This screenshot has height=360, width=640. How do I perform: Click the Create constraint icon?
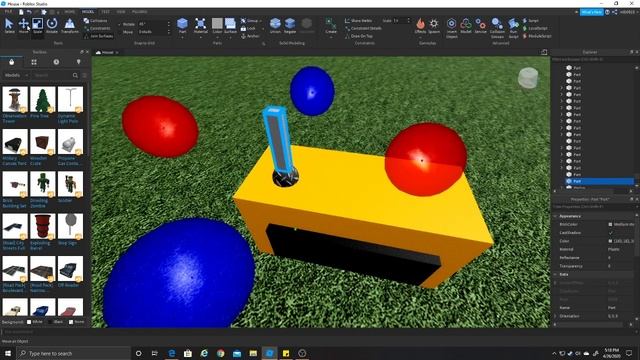pos(331,24)
